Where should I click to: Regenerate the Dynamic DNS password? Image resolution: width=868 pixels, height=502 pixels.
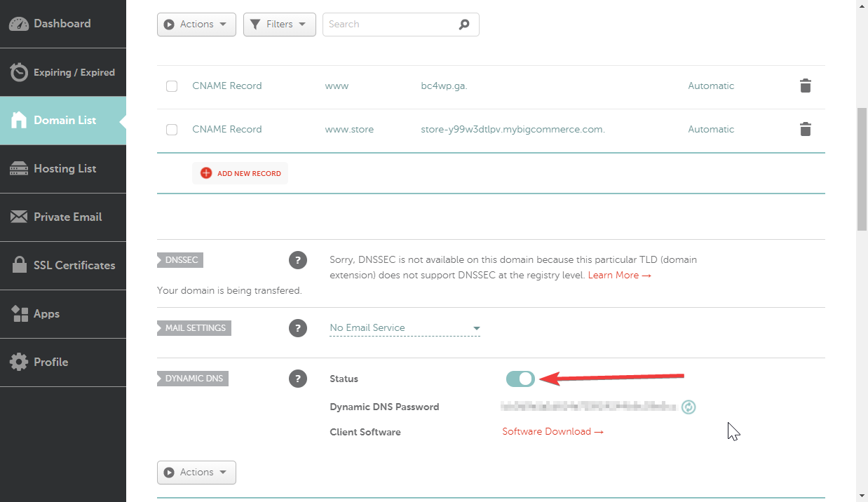tap(689, 407)
